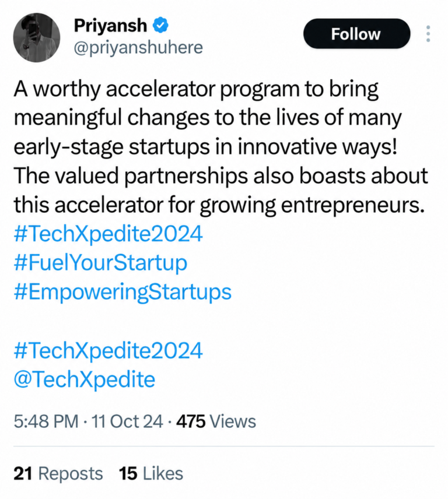Open the second #TechXpedite2024 hashtag
Viewport: 448px width, 499px height.
[x=108, y=350]
